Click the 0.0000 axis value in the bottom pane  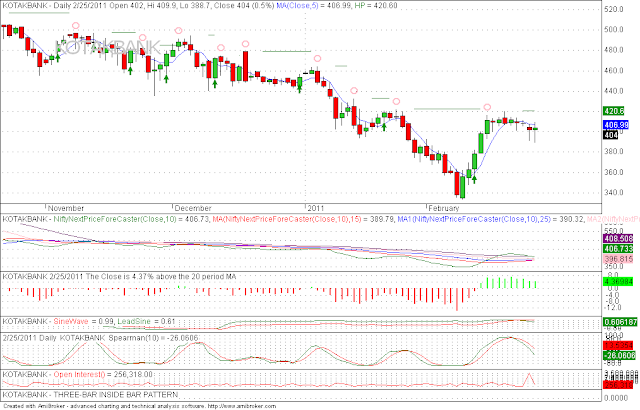point(616,398)
